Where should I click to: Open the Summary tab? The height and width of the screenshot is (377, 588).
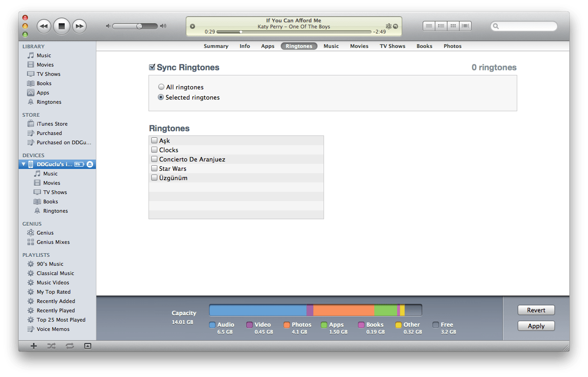point(216,46)
